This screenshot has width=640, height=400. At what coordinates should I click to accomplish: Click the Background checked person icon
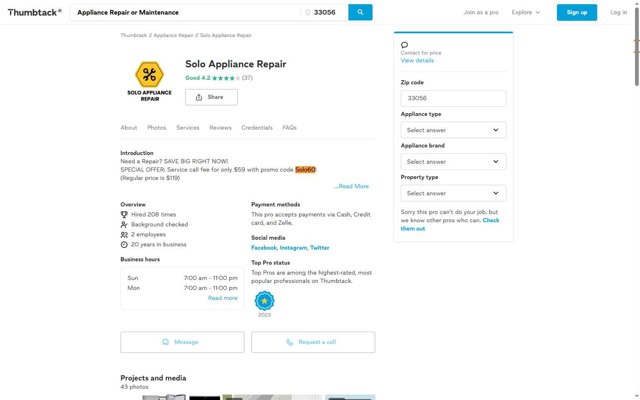click(124, 224)
